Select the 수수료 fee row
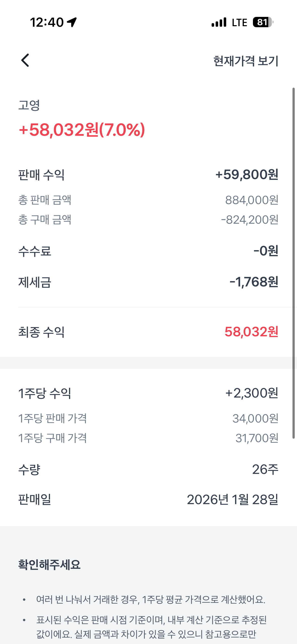 [148, 251]
